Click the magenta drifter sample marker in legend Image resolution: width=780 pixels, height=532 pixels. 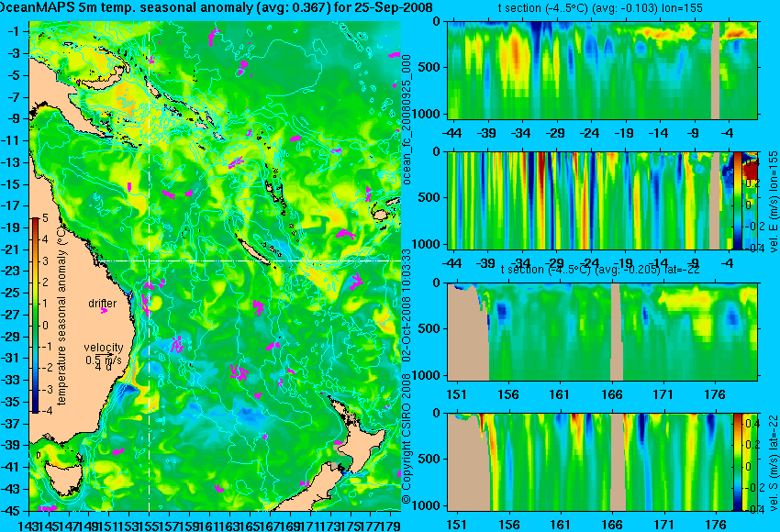(x=104, y=311)
